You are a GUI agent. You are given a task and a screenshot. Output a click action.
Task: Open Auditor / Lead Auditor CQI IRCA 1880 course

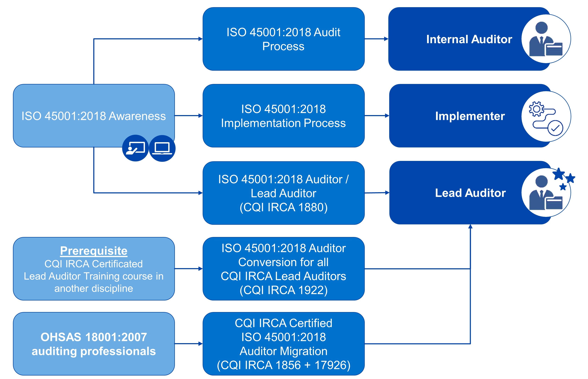click(283, 193)
